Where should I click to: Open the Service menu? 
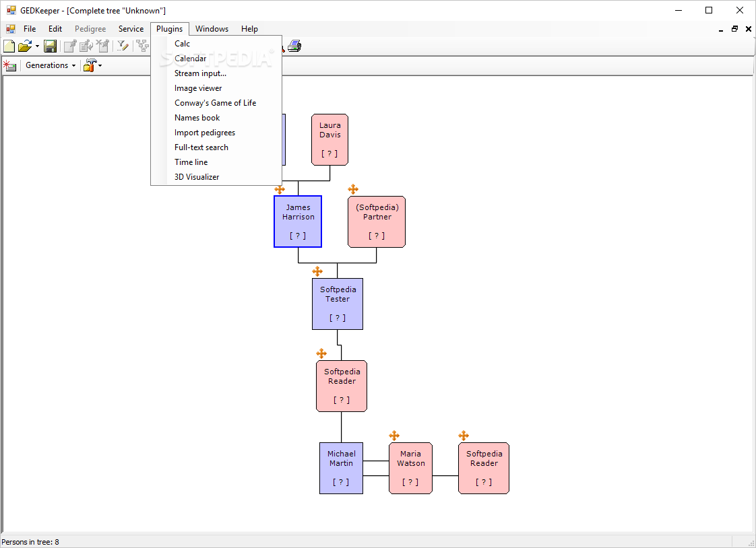[x=131, y=29]
